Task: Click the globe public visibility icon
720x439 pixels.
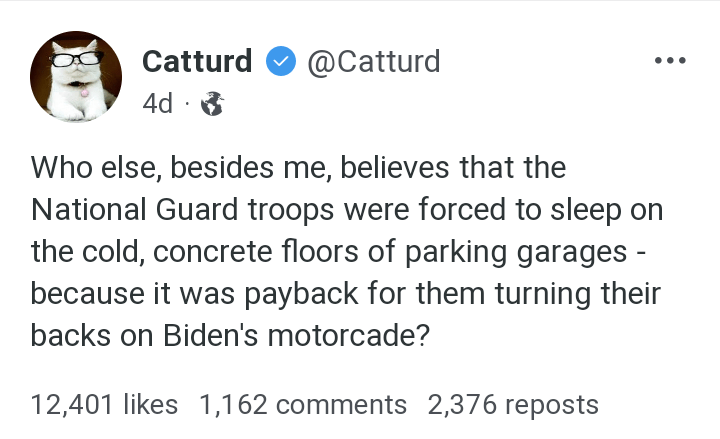Action: 212,104
